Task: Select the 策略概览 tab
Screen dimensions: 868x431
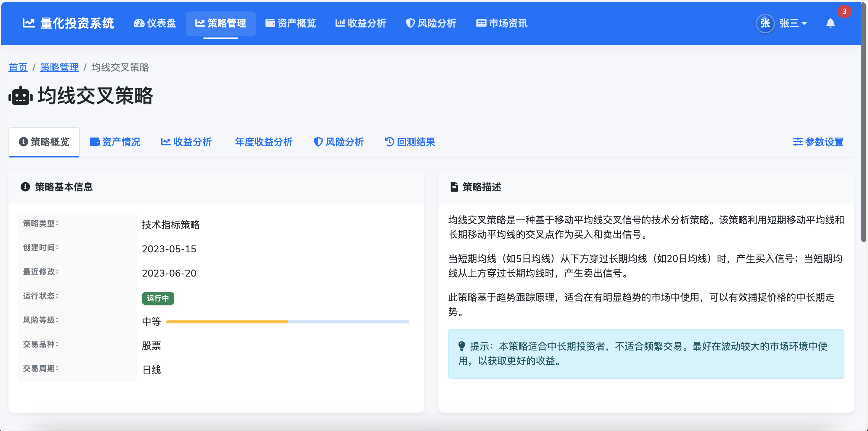Action: click(x=44, y=142)
